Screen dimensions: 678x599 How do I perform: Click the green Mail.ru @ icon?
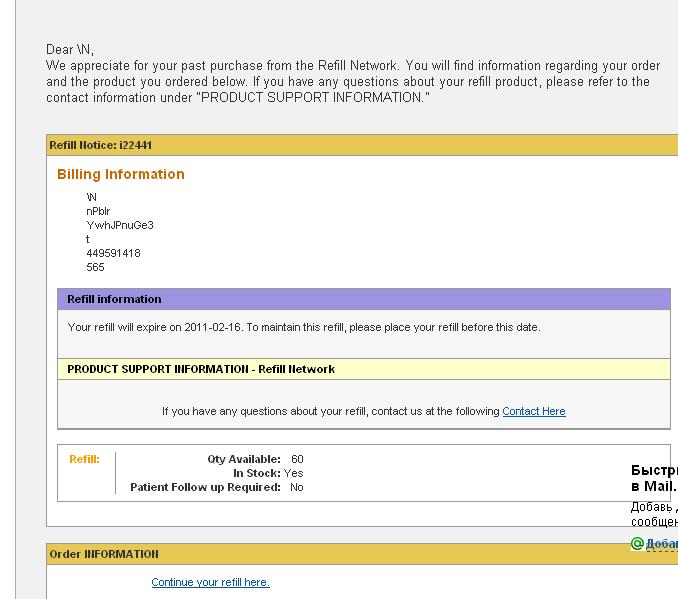[636, 544]
